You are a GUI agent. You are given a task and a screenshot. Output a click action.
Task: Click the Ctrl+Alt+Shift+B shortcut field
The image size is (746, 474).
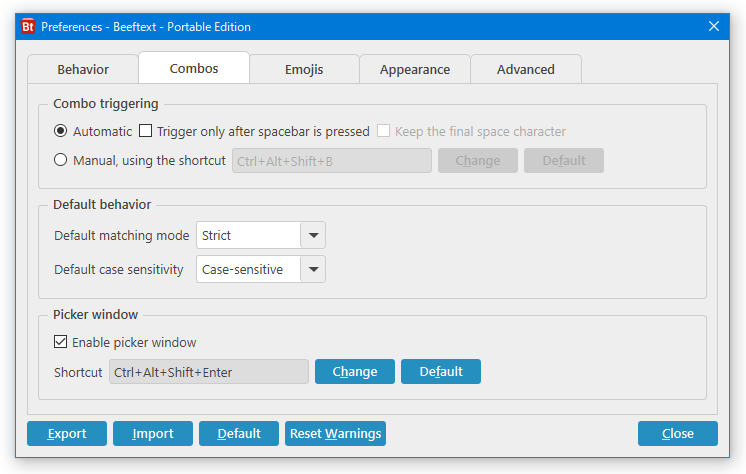332,161
